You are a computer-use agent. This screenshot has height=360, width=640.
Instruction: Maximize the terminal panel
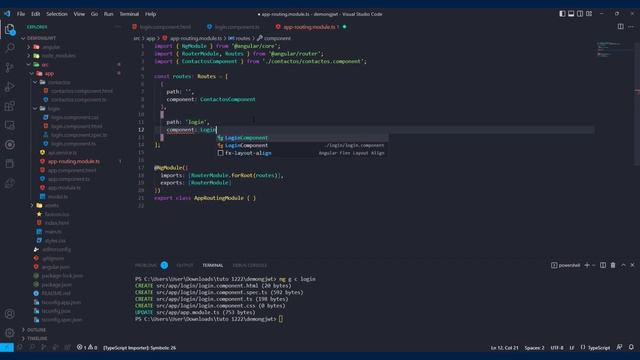[x=623, y=265]
